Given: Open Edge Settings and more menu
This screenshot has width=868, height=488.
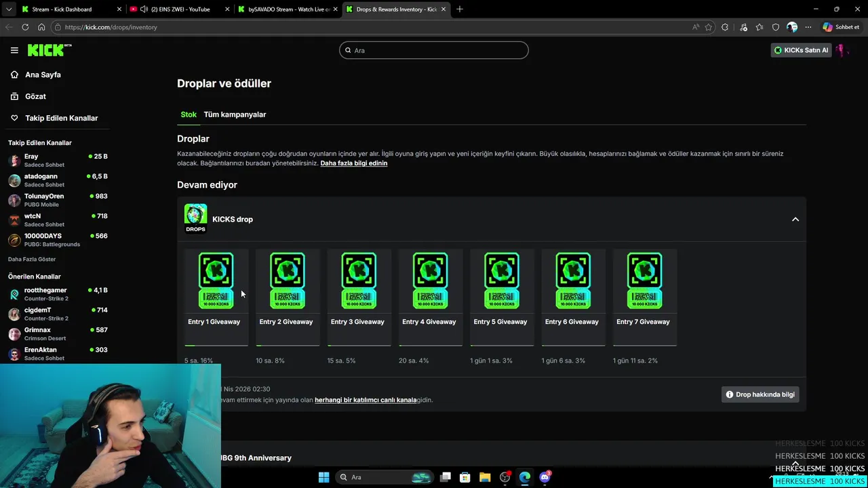Looking at the screenshot, I should pos(808,27).
